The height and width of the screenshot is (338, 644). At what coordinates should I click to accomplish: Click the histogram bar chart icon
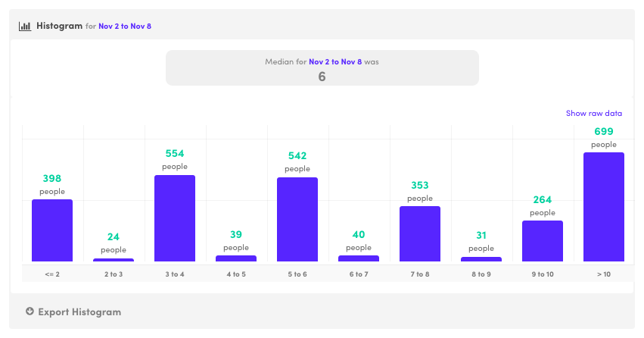25,27
